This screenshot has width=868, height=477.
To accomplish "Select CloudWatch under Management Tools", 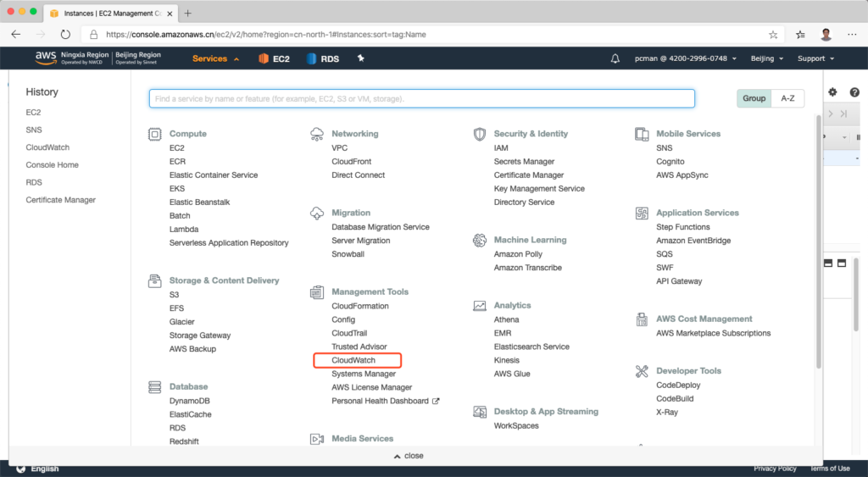I will tap(353, 360).
